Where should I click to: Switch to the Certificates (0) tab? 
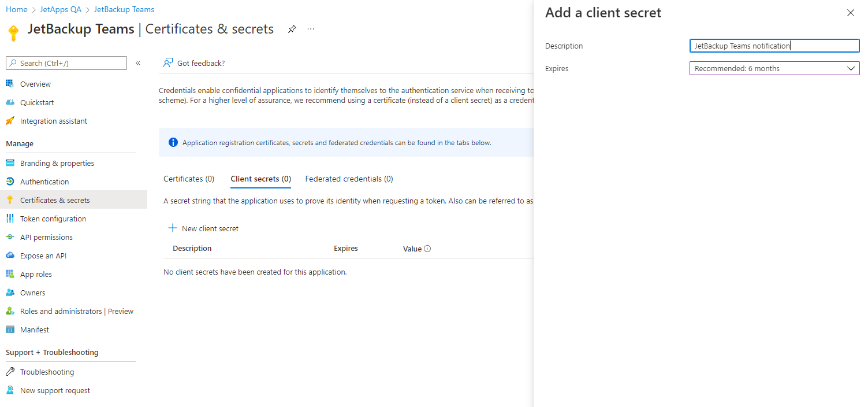[189, 179]
